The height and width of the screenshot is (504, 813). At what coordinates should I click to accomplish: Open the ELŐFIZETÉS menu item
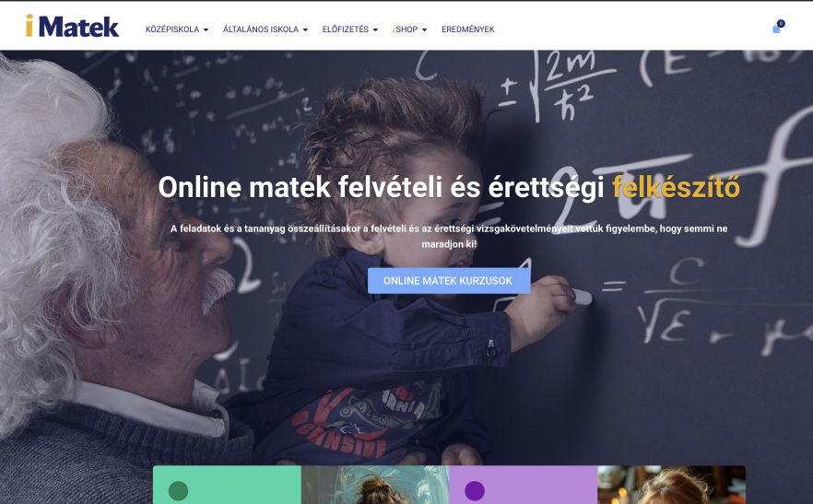[350, 29]
